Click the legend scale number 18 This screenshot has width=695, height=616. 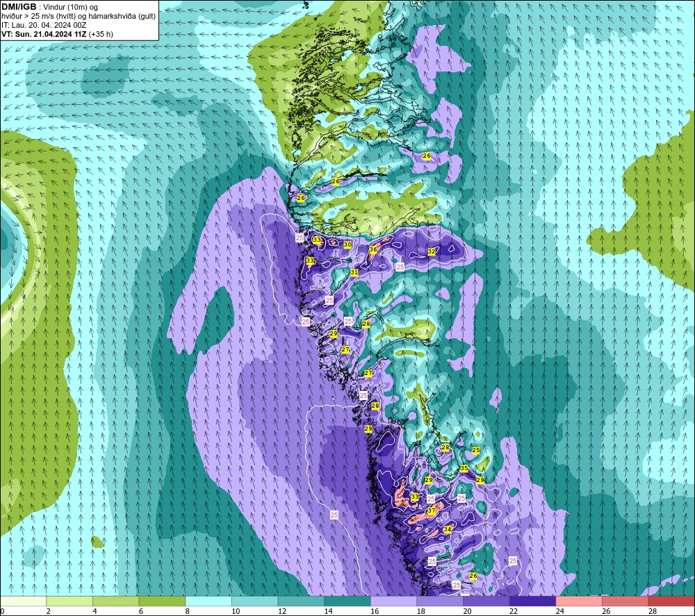[x=420, y=612]
